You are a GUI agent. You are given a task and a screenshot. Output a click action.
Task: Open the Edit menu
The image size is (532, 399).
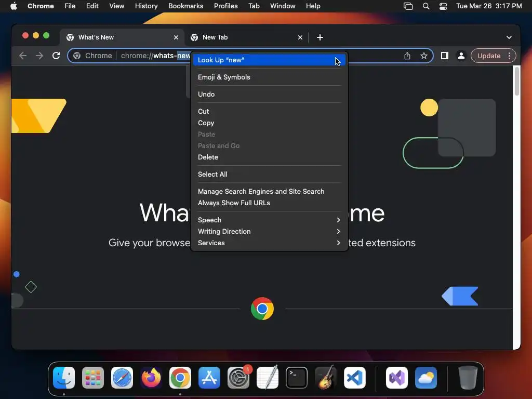point(92,6)
